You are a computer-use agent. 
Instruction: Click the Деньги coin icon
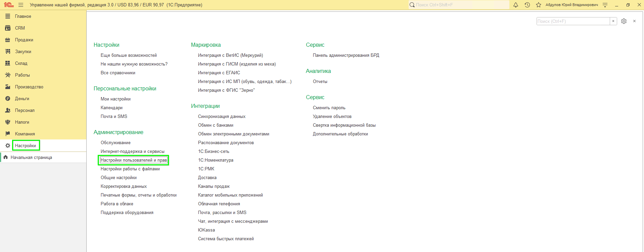pos(8,98)
